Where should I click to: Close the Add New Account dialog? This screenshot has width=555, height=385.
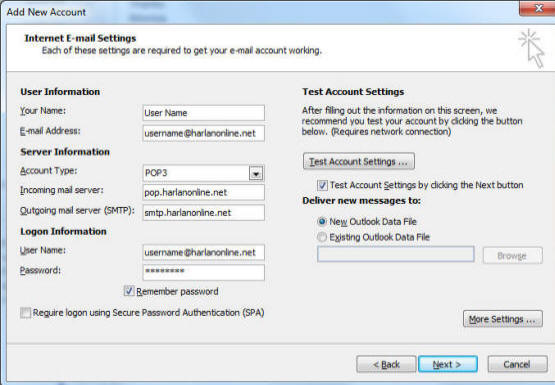(538, 8)
